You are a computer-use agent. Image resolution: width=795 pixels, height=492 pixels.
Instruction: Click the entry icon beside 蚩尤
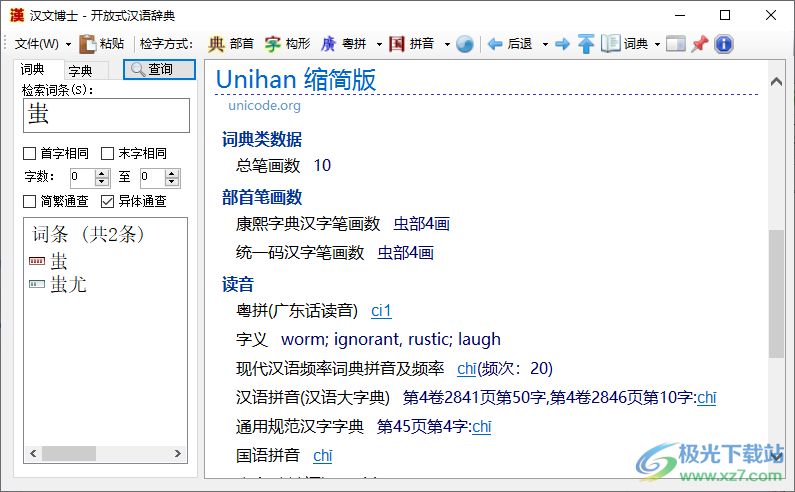(x=37, y=284)
